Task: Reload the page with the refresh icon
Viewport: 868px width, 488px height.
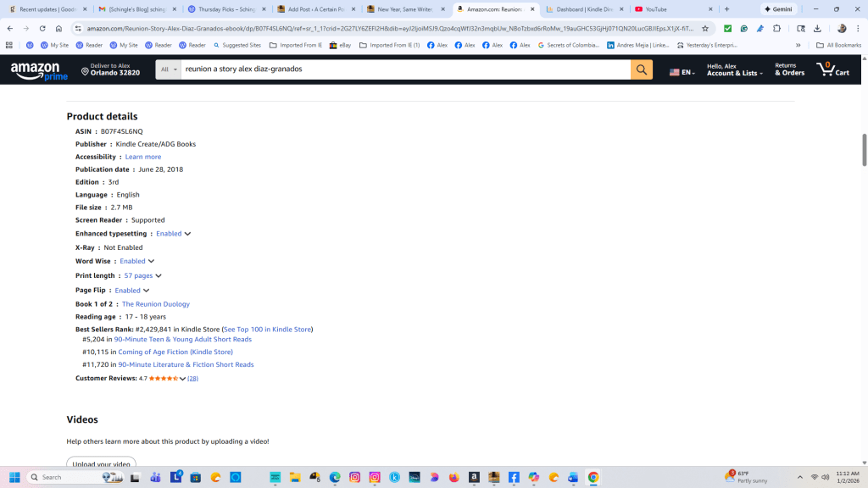Action: (x=42, y=28)
